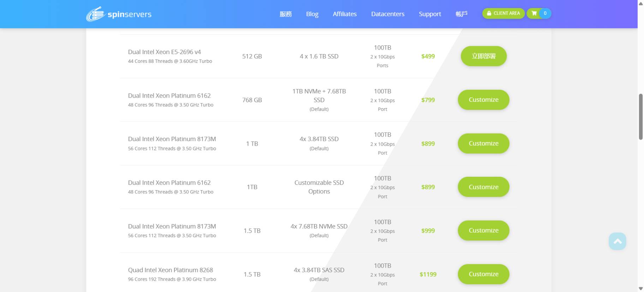Click the 4x 3.84TB SSD storage text

[319, 139]
